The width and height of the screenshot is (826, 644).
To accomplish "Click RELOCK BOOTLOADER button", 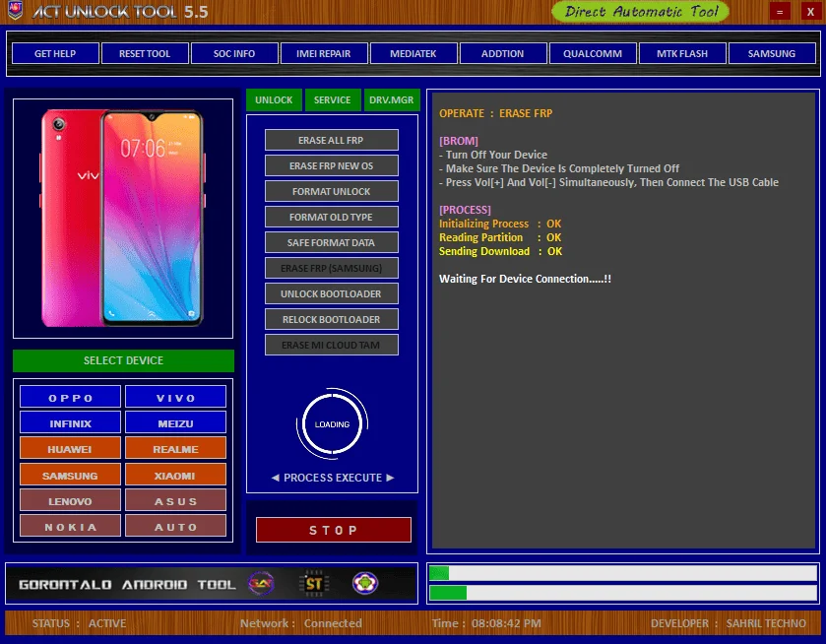I will point(332,319).
